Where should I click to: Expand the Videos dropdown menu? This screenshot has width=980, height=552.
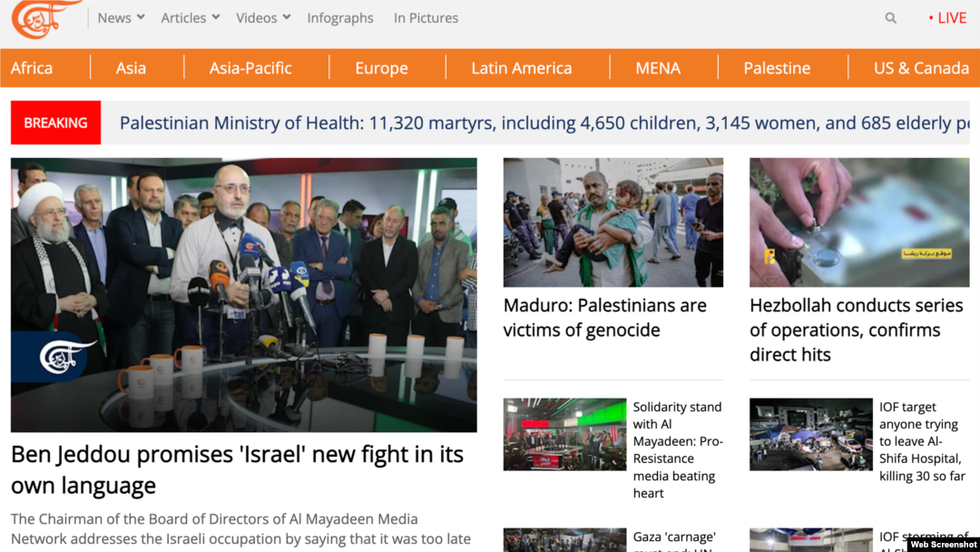(x=263, y=18)
